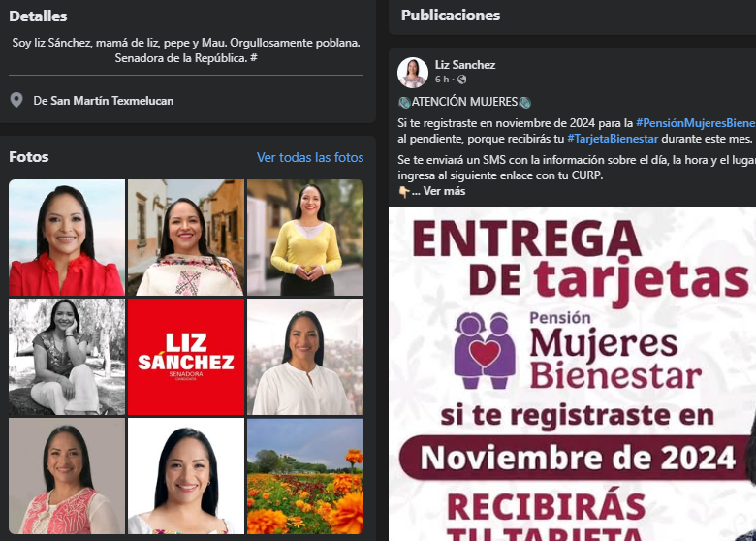Click the Liz Sanchez author name
Viewport: 756px width, 541px height.
point(465,65)
